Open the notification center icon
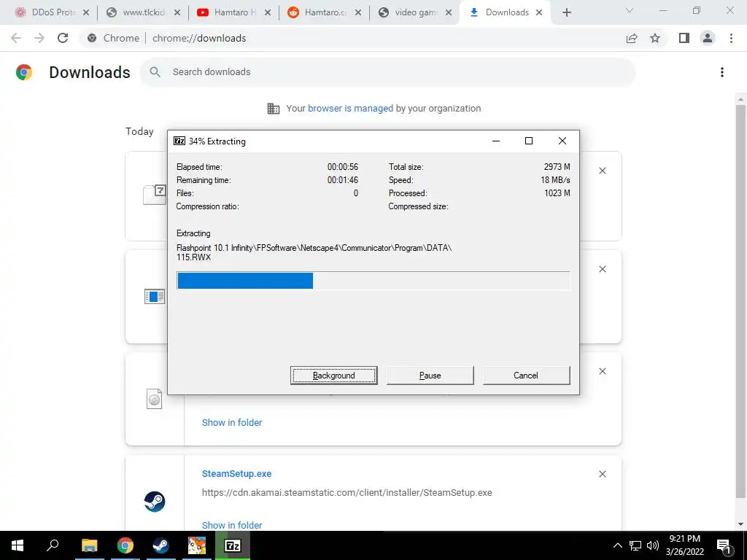This screenshot has height=560, width=747. point(724,546)
